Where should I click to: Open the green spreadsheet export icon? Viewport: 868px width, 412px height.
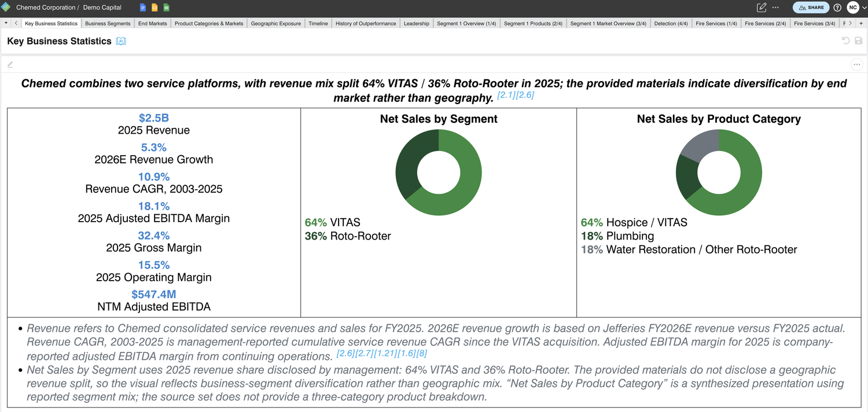pos(166,8)
